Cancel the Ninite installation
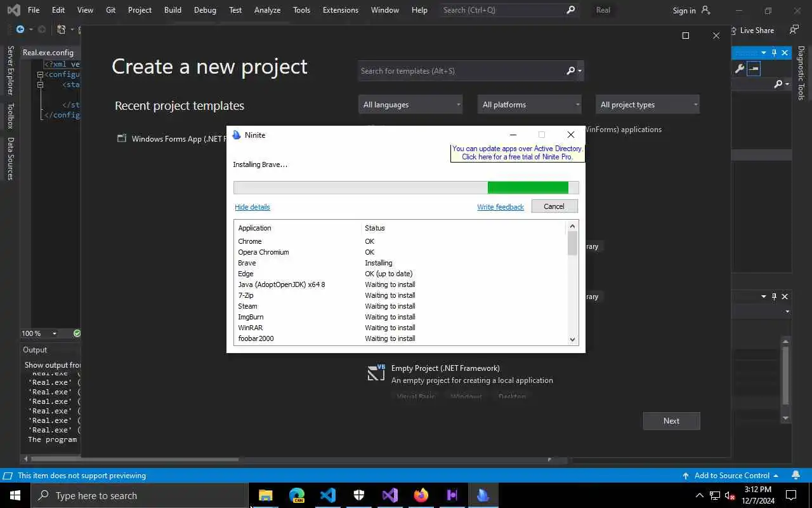 pyautogui.click(x=554, y=206)
